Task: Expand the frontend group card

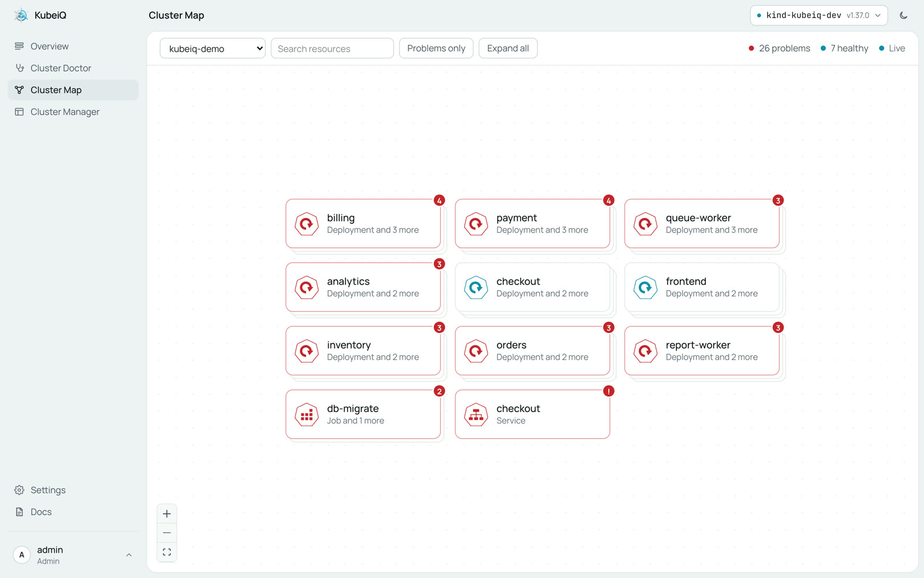Action: point(702,287)
